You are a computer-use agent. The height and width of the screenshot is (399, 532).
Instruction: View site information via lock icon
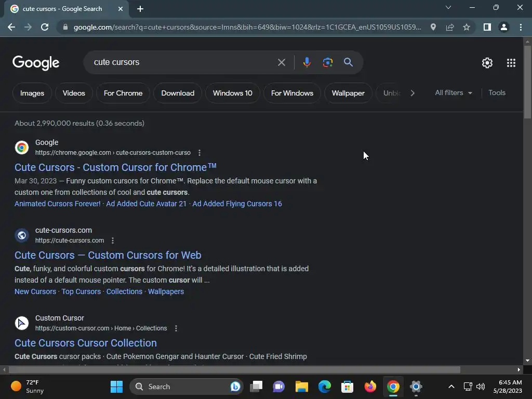point(65,27)
